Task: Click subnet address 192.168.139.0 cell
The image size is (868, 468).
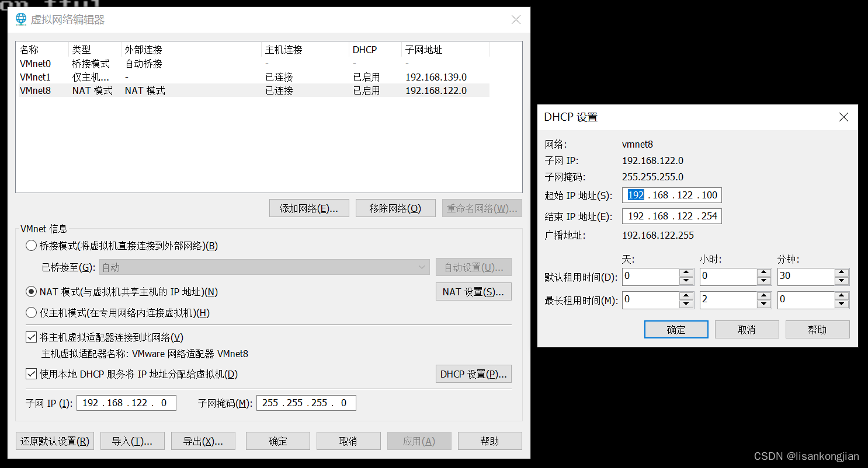Action: (x=436, y=77)
